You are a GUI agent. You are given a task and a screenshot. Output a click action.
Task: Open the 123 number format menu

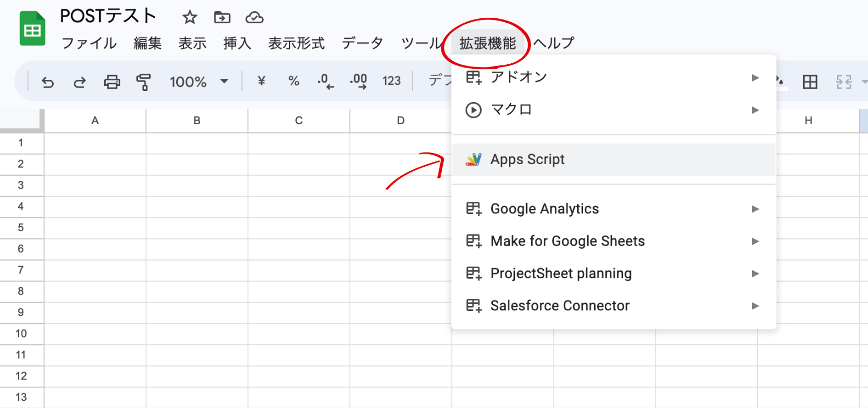click(x=392, y=81)
